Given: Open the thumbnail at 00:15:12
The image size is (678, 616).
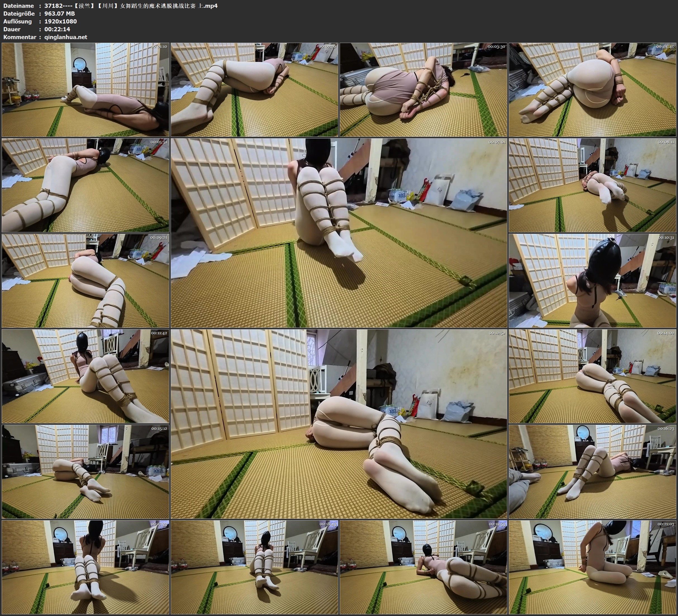Looking at the screenshot, I should pyautogui.click(x=85, y=471).
